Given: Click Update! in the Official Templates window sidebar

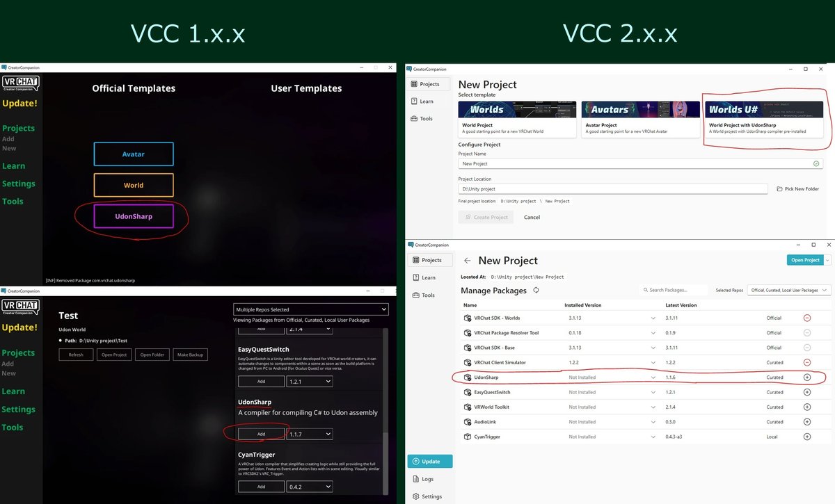Looking at the screenshot, I should pos(19,104).
